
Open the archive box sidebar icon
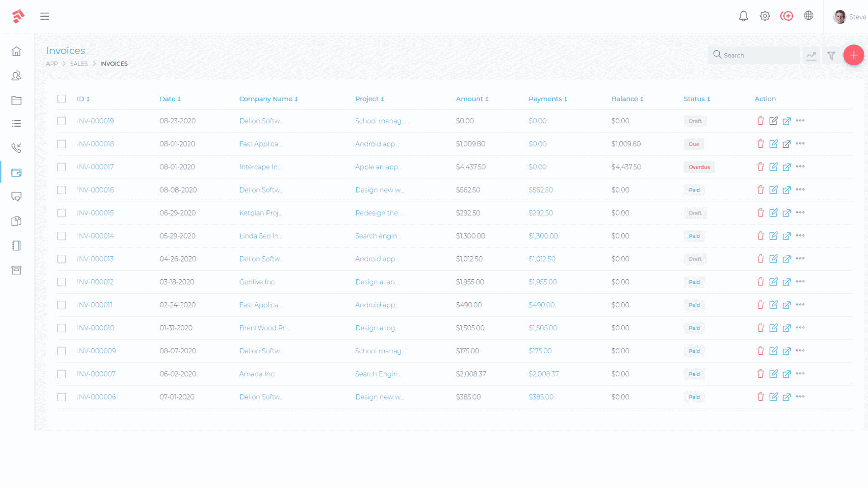pos(16,270)
